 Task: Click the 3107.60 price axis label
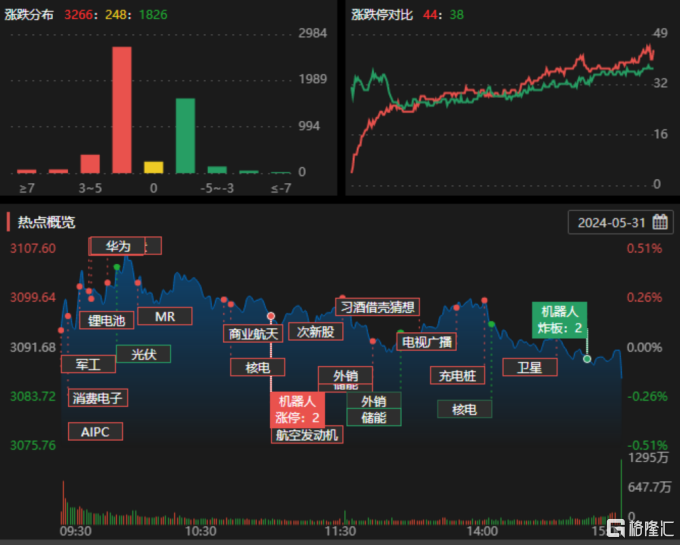[33, 248]
